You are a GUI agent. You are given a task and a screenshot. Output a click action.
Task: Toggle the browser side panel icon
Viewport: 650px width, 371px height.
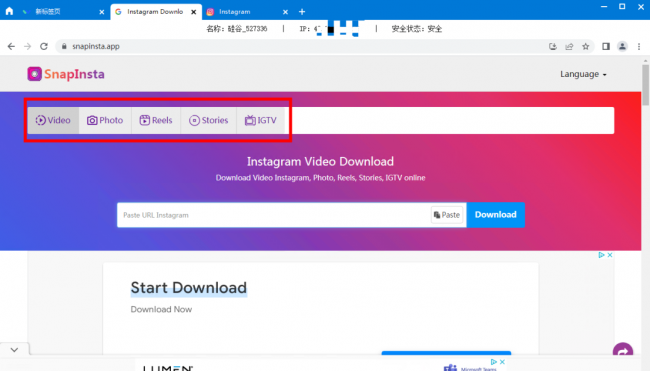click(x=606, y=46)
